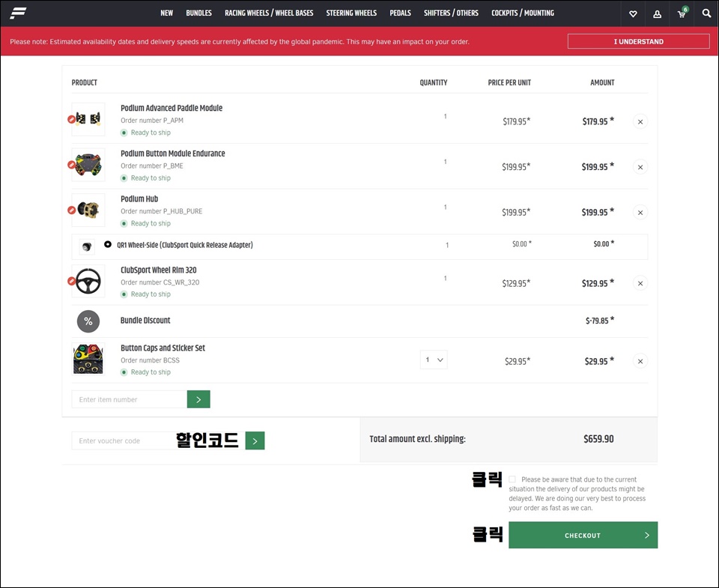The width and height of the screenshot is (719, 588).
Task: Apply voucher code with green arrow button
Action: pos(255,440)
